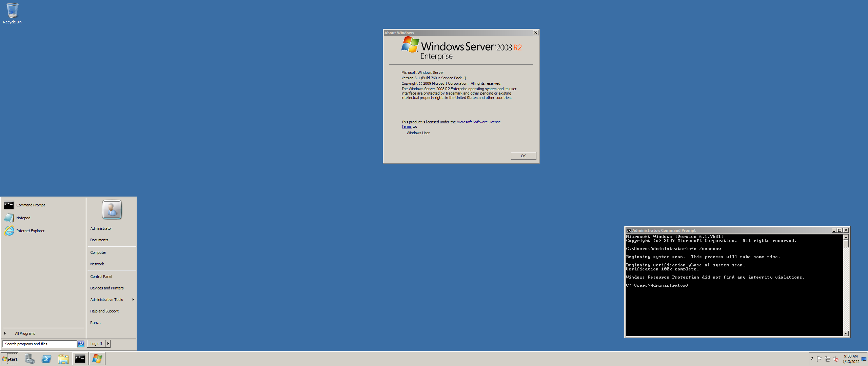Launch Internet Explorer from the Start menu

[43, 231]
